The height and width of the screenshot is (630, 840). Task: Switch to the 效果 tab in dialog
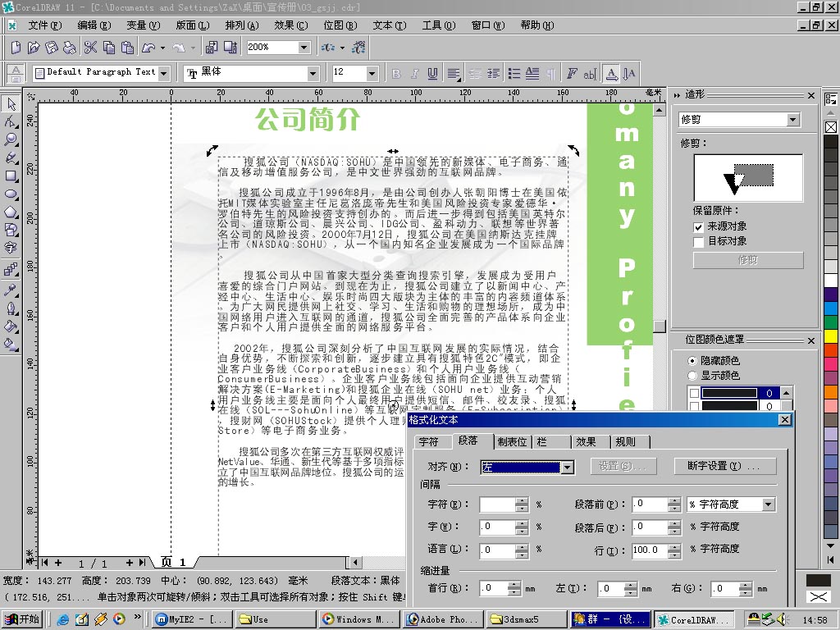point(586,442)
